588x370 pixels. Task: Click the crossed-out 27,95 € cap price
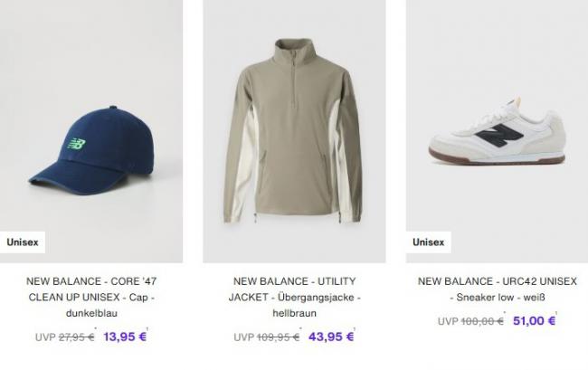[x=76, y=337]
